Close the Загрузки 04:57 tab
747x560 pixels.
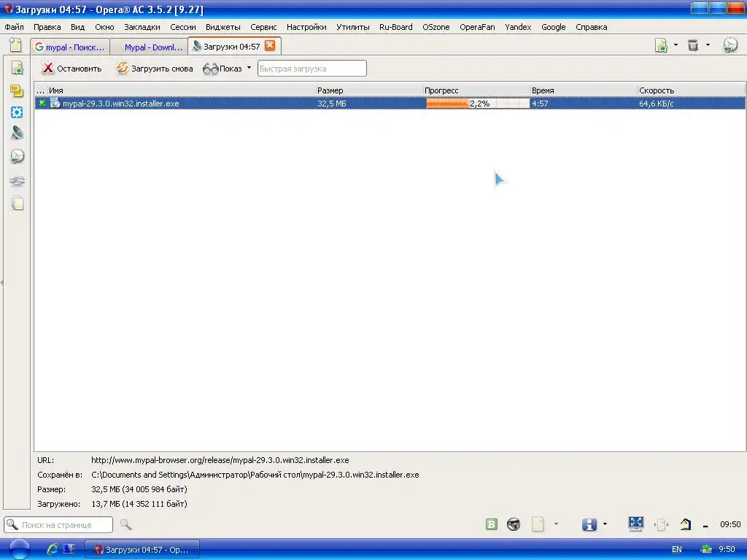coord(270,46)
